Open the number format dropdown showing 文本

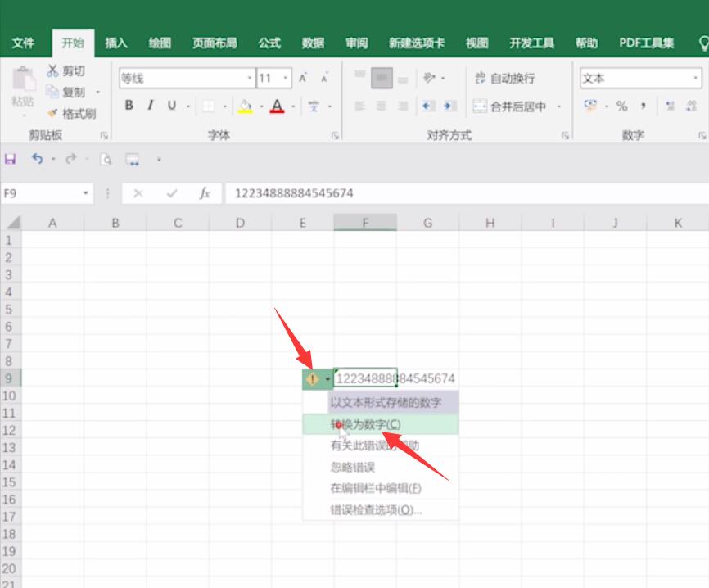pos(695,79)
